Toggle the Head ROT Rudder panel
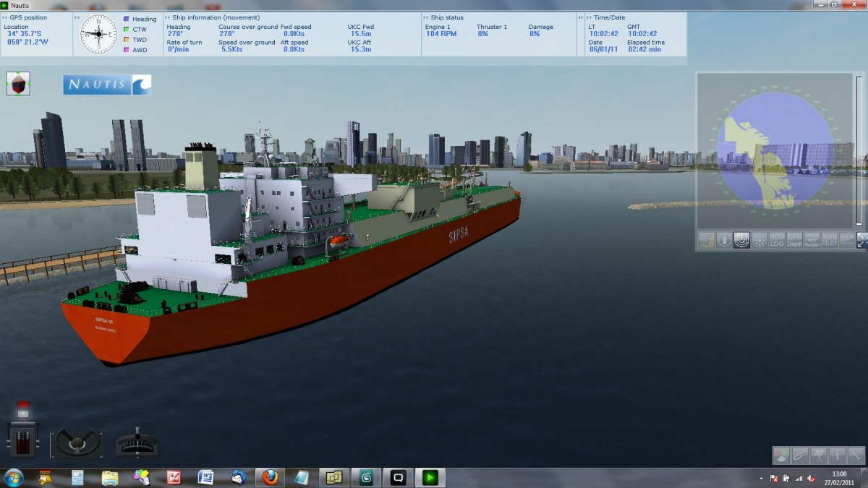The width and height of the screenshot is (868, 488). point(812,241)
